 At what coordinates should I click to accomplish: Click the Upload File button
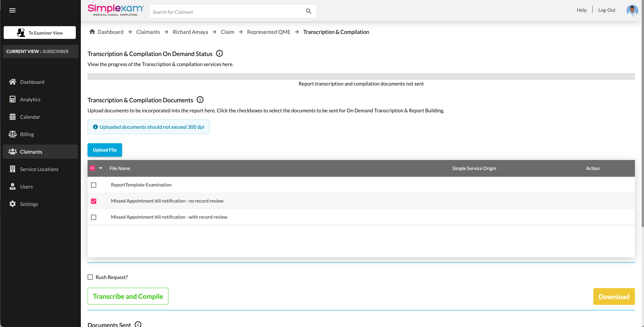[x=105, y=150]
